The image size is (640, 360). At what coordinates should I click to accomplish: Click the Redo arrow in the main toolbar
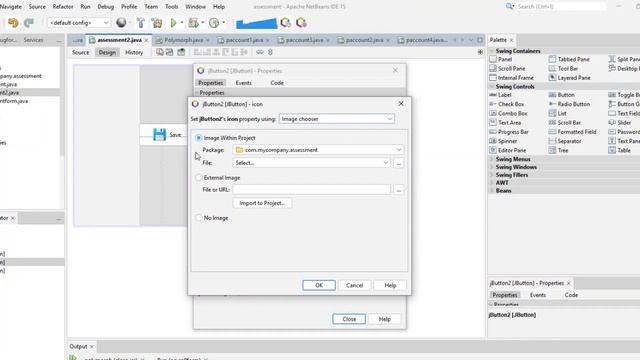(x=29, y=23)
